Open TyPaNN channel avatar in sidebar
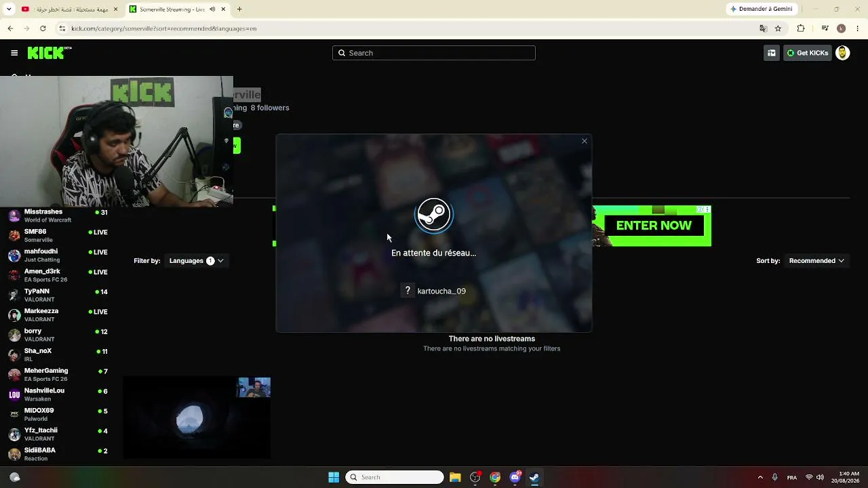868x488 pixels. (14, 296)
